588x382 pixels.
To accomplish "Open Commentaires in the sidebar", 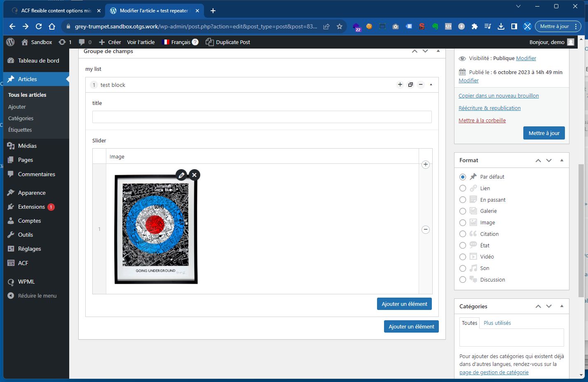I will click(x=36, y=174).
